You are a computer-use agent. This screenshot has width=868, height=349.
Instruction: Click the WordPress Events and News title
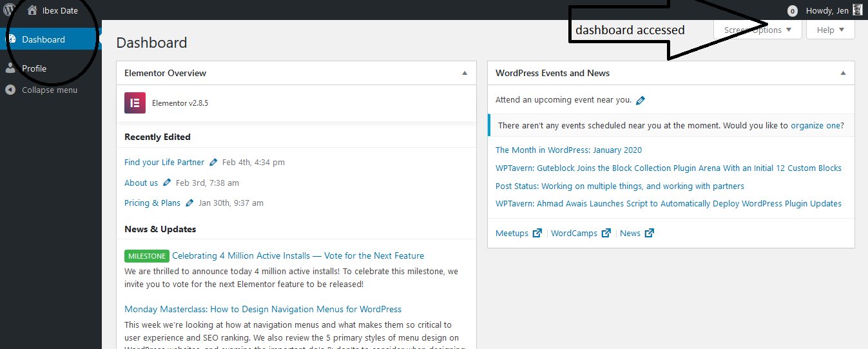pos(552,73)
